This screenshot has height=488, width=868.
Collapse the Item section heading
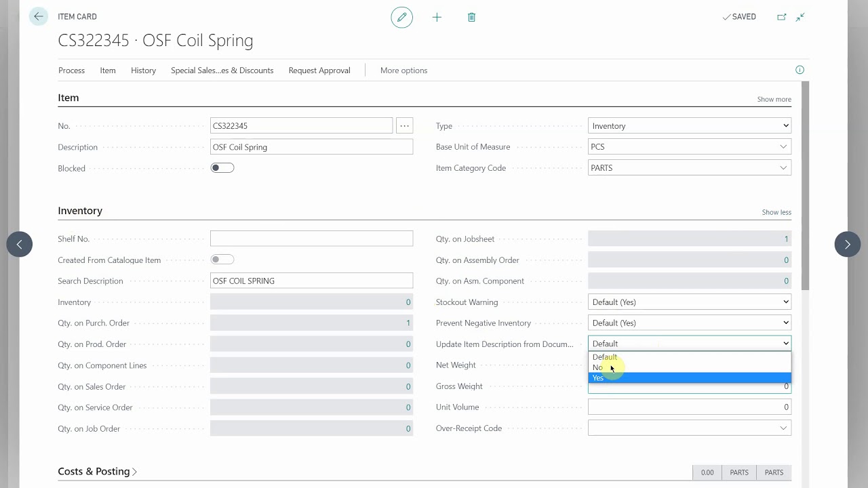68,98
